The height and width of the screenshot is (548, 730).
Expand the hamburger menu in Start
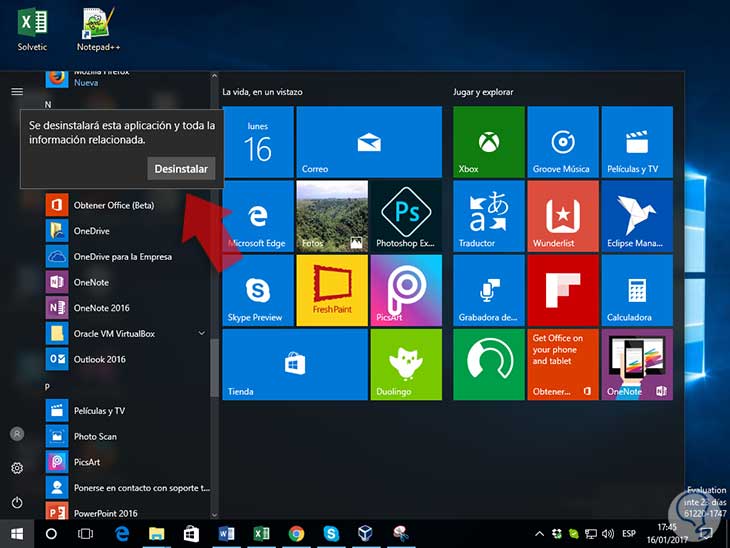[17, 91]
